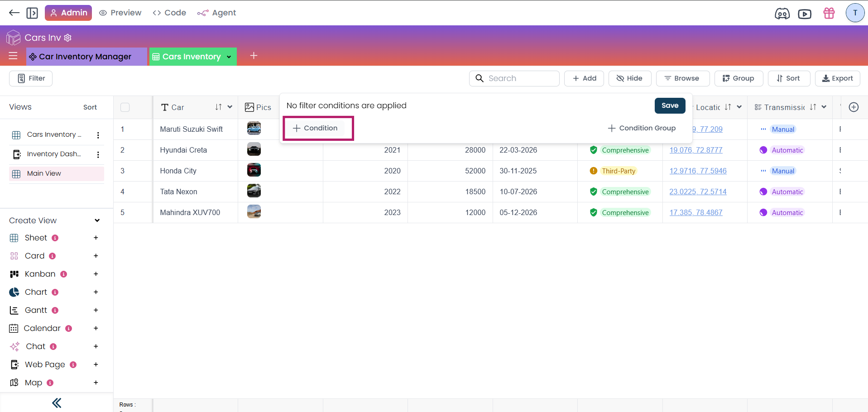Image resolution: width=868 pixels, height=412 pixels.
Task: Click the Hide columns button
Action: coord(629,78)
